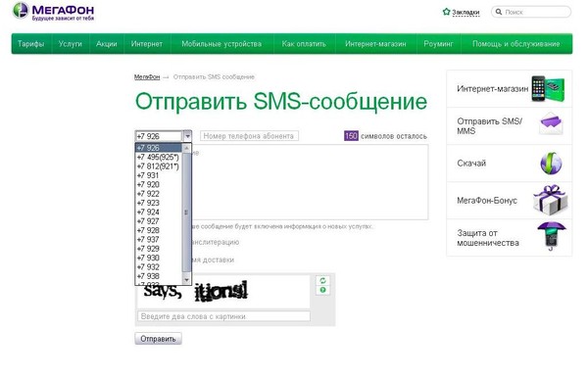Click the Номер телефона абонента field

click(x=249, y=136)
